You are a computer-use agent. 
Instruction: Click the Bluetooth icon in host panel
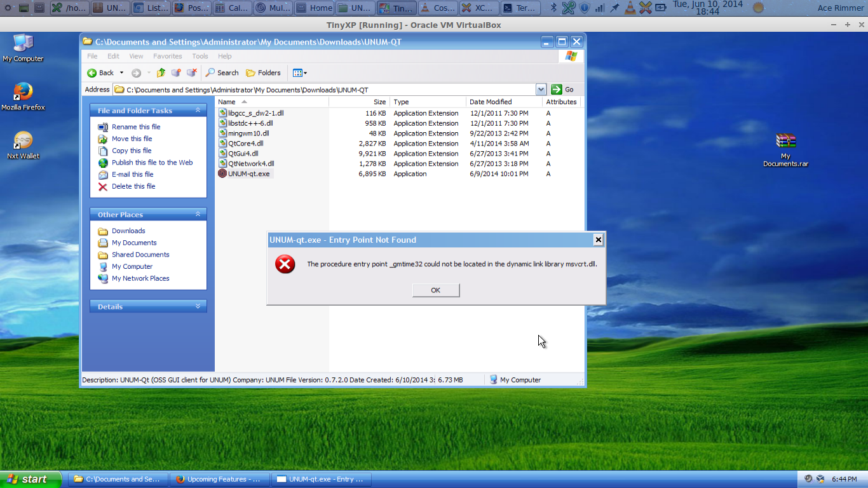553,8
